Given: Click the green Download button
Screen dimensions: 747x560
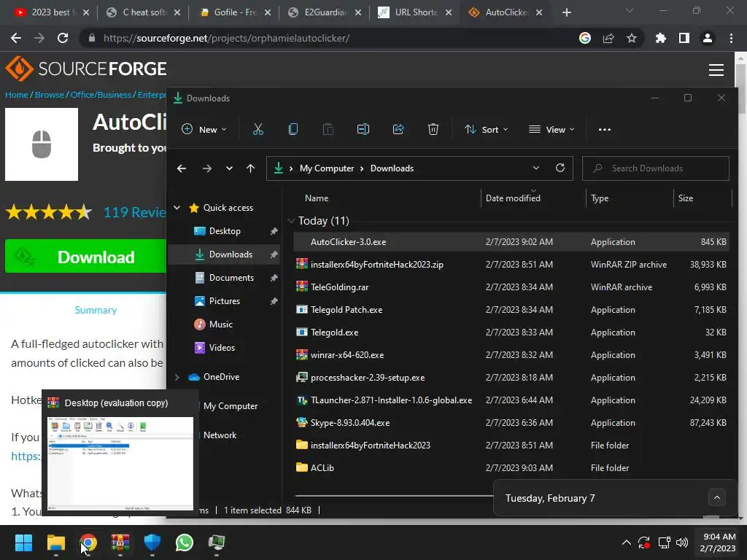Looking at the screenshot, I should tap(85, 256).
